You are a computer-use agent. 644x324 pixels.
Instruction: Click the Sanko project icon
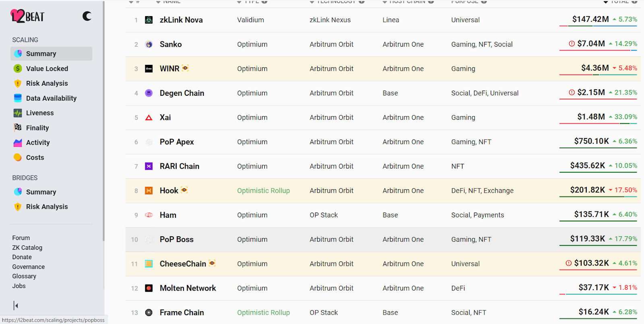(149, 44)
